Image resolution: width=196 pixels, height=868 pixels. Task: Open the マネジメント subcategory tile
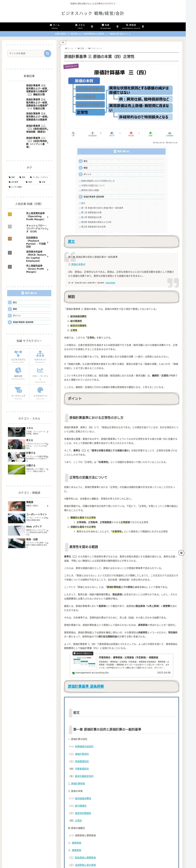(40, 356)
